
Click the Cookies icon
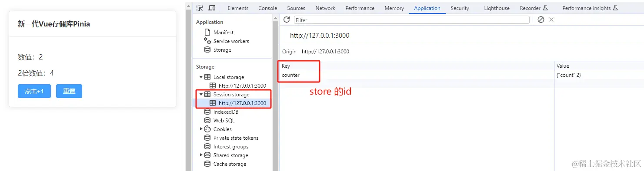point(207,129)
